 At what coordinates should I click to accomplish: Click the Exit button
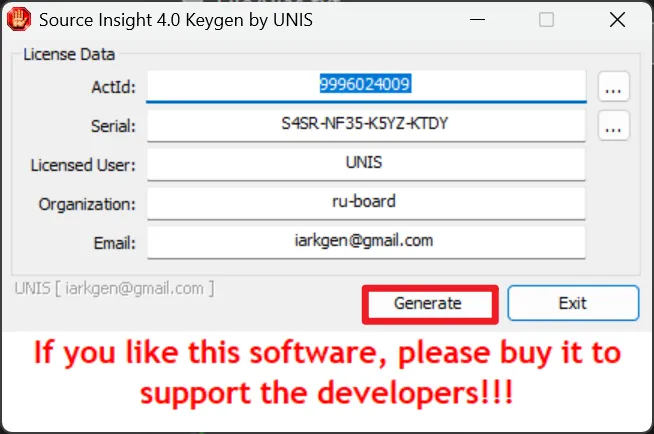coord(573,303)
